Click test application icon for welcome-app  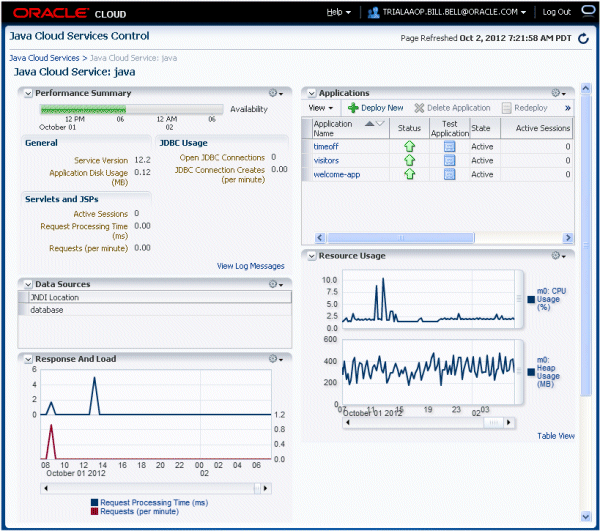click(449, 174)
